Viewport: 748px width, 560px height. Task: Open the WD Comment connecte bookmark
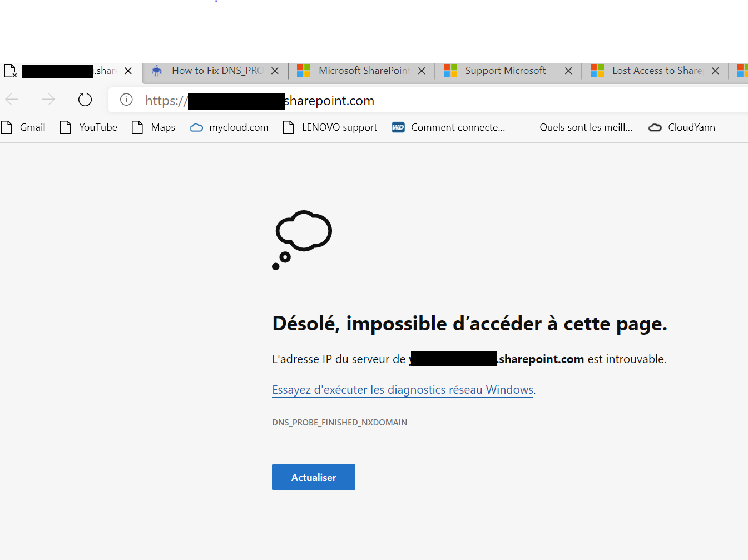448,127
